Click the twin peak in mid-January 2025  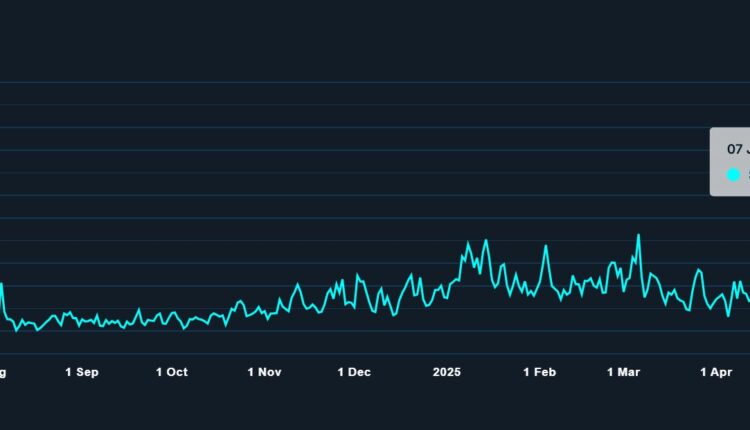[x=486, y=241]
